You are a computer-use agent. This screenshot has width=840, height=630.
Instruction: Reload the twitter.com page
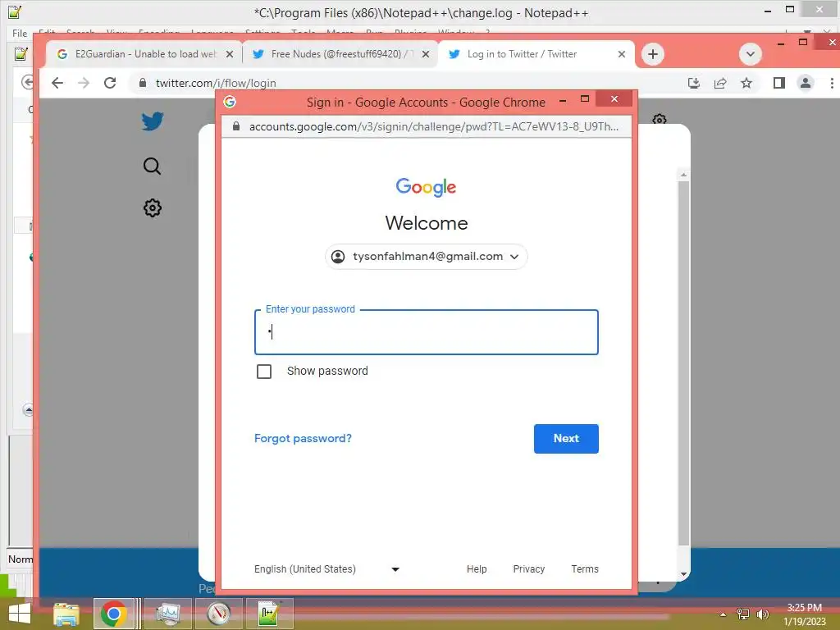(110, 83)
